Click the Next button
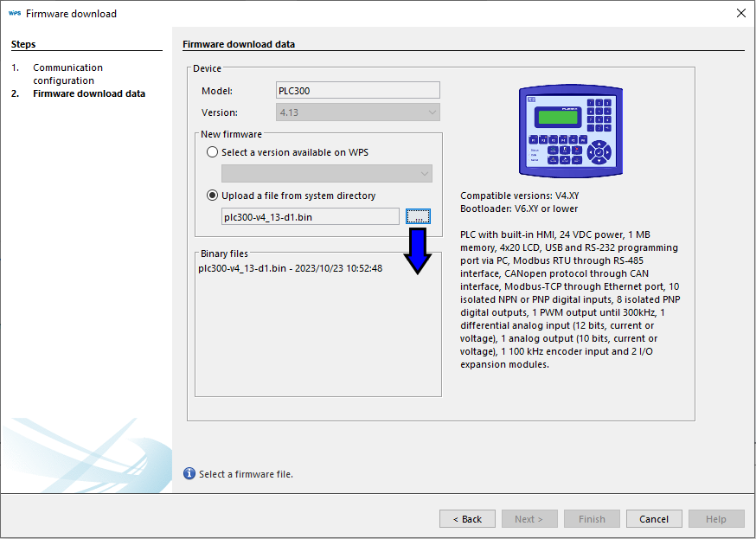 [529, 519]
